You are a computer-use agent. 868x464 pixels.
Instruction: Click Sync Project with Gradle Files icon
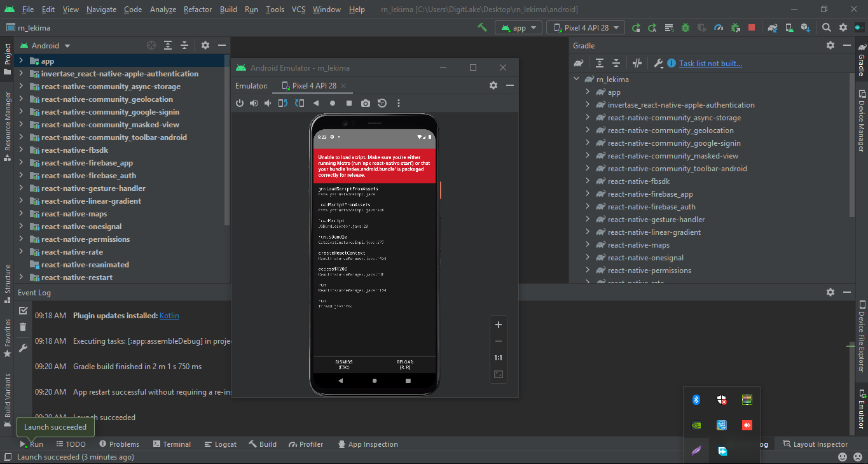[x=773, y=27]
